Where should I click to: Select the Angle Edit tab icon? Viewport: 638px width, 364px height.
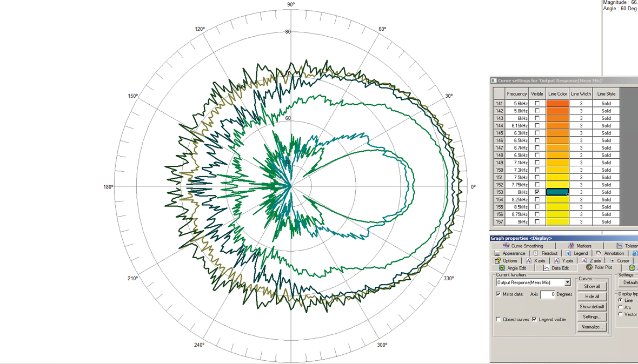502,268
